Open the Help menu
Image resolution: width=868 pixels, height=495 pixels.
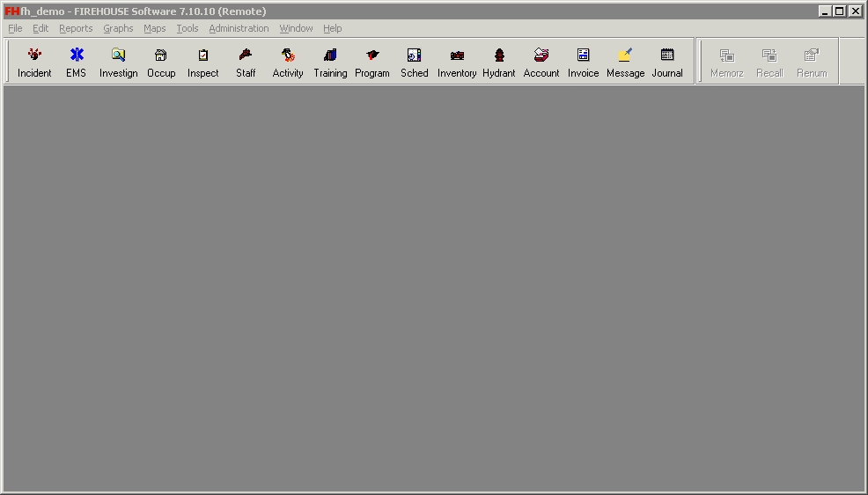[332, 28]
